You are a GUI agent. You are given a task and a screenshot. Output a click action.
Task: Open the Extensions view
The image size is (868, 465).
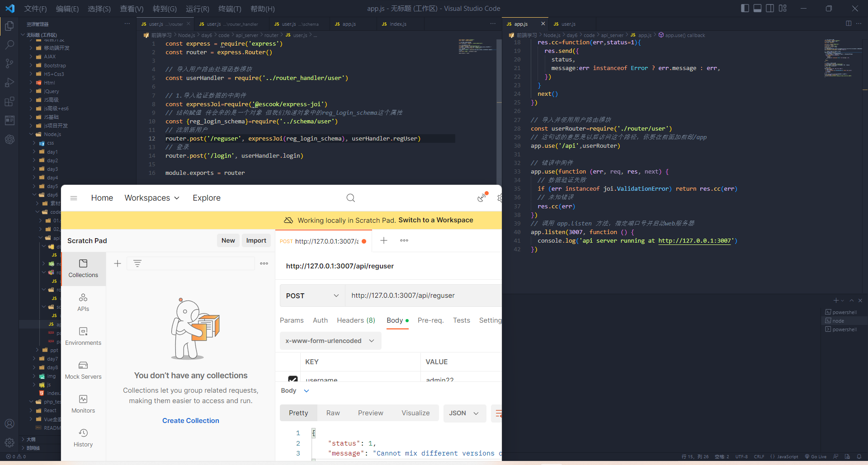click(x=9, y=101)
